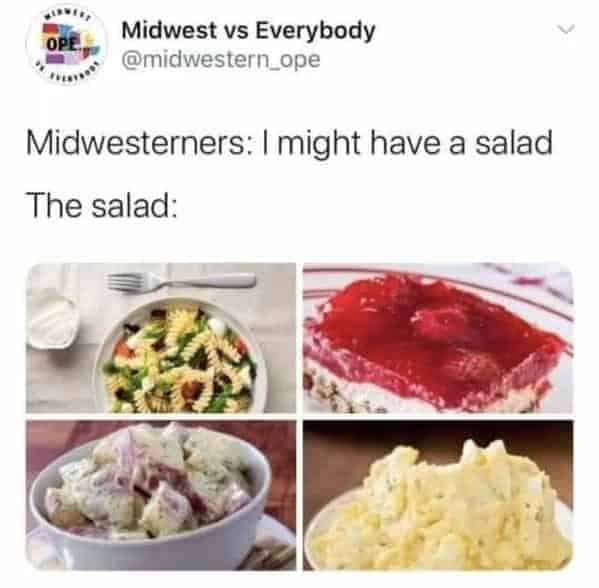The width and height of the screenshot is (599, 588).
Task: Open the red potato salad photo
Action: click(161, 496)
